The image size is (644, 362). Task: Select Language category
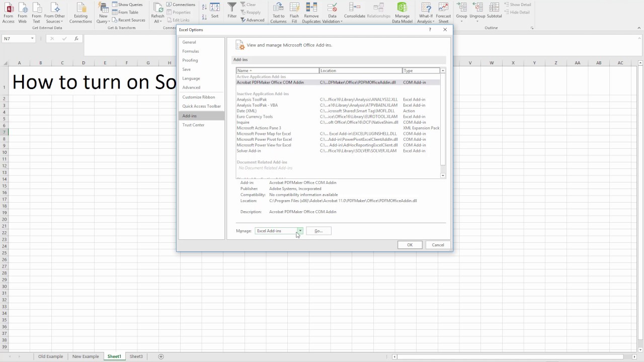pyautogui.click(x=201, y=78)
